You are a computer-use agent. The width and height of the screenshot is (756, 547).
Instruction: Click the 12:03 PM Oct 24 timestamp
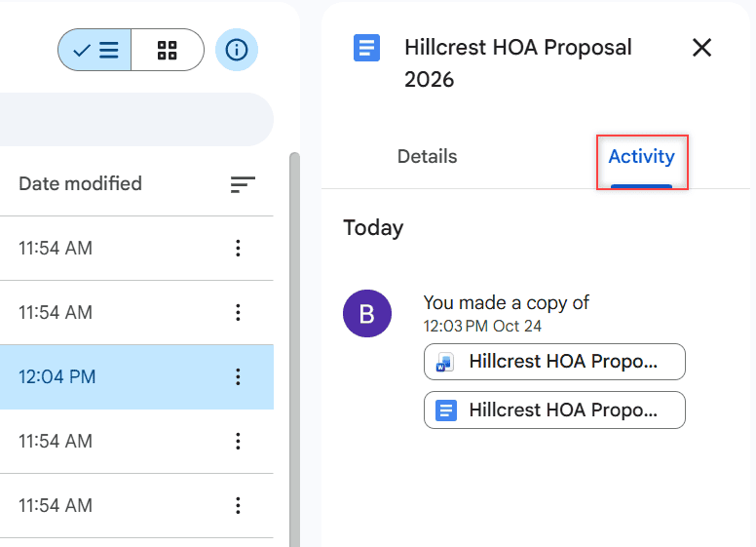(482, 326)
